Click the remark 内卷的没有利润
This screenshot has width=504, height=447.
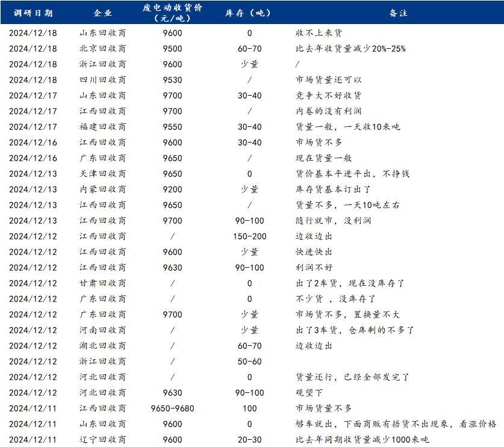328,111
